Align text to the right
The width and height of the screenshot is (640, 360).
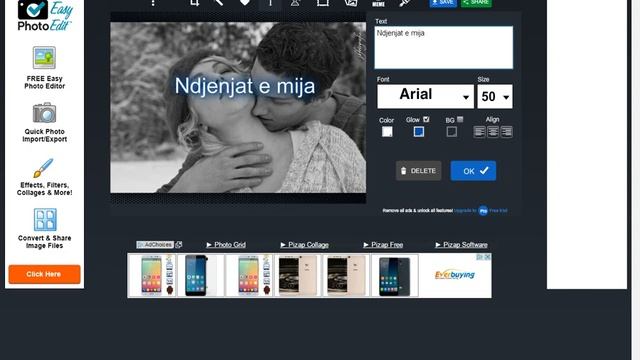(x=506, y=132)
